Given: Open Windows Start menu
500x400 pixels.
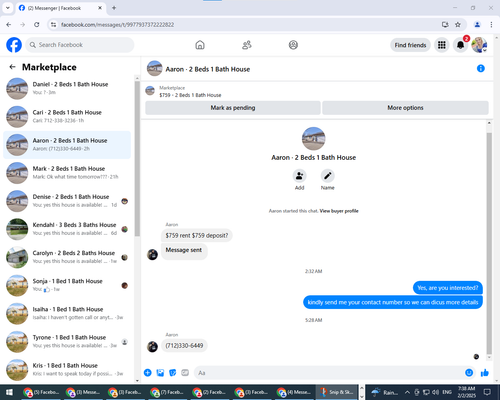Looking at the screenshot, I should coord(9,392).
